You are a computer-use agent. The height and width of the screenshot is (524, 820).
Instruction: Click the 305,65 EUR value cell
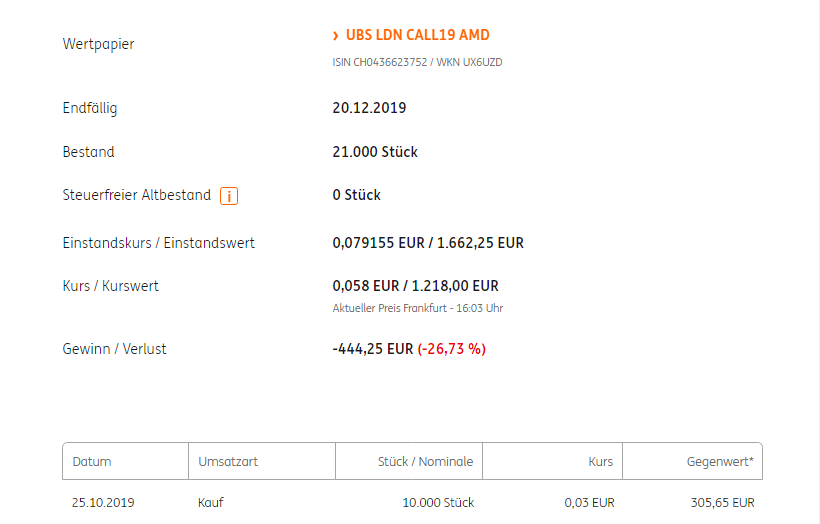[x=722, y=502]
